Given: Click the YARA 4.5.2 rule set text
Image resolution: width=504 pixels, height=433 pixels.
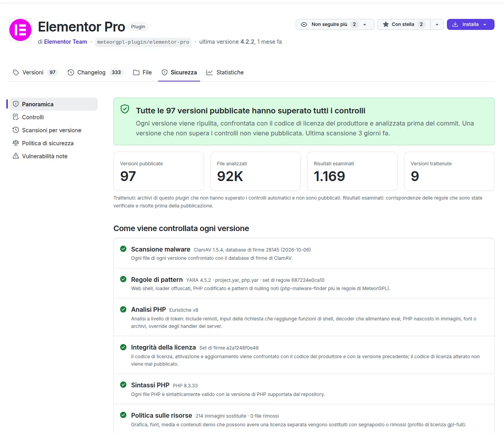Looking at the screenshot, I should point(255,280).
